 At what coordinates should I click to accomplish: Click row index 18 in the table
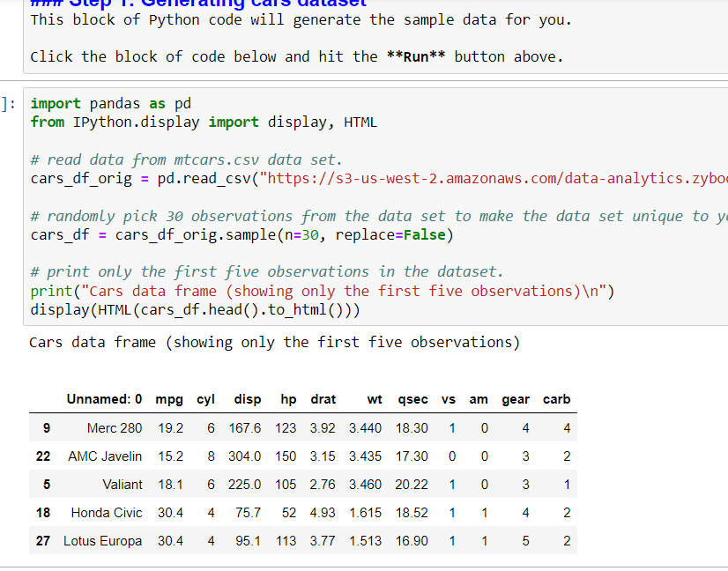pyautogui.click(x=42, y=513)
